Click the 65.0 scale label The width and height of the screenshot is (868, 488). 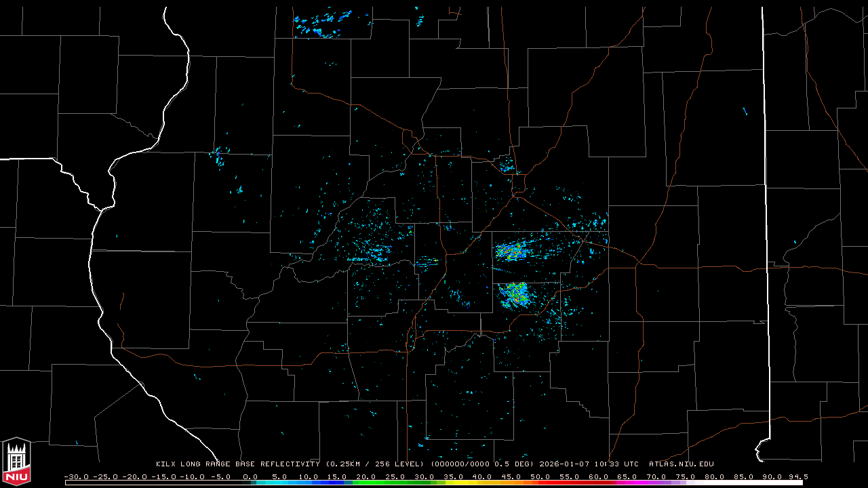627,476
